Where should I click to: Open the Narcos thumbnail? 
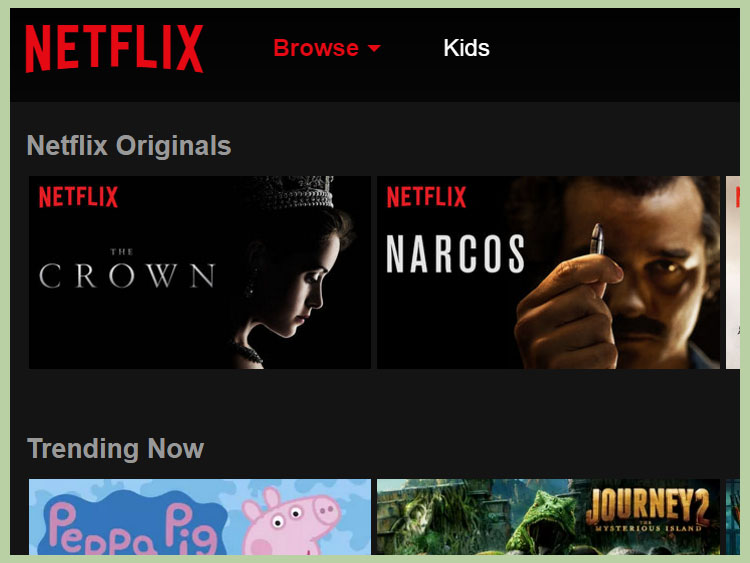pyautogui.click(x=548, y=272)
